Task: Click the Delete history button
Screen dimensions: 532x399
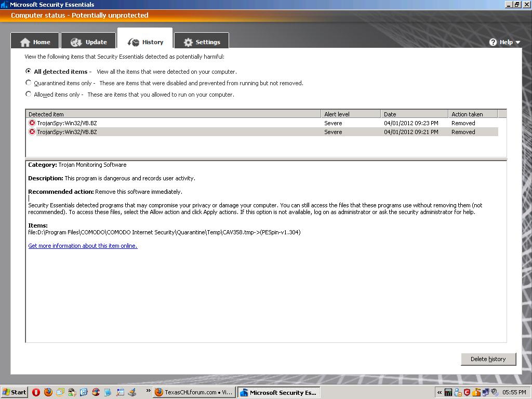Action: tap(488, 359)
